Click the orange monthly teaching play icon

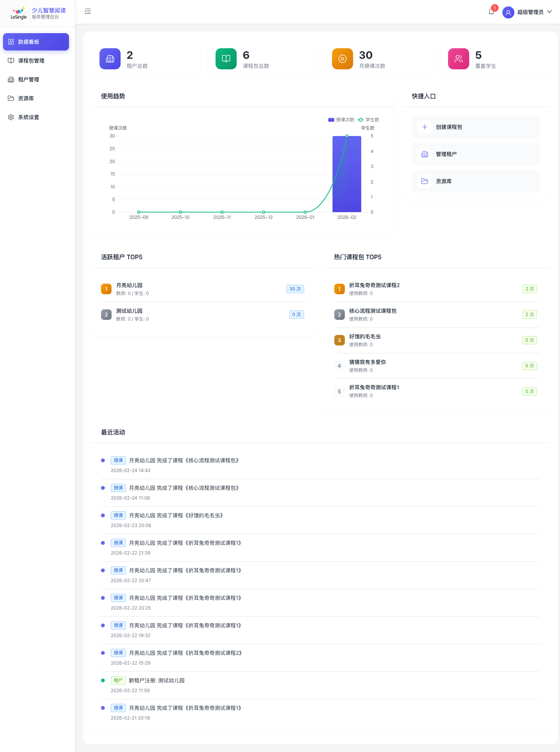coord(342,59)
